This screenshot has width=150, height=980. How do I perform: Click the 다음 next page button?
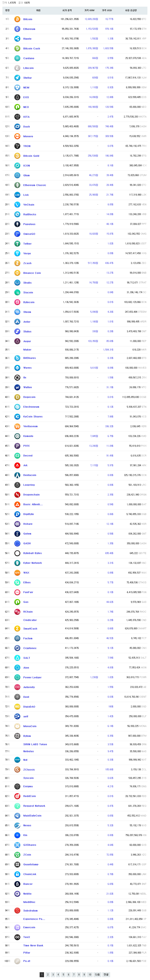coord(97,975)
